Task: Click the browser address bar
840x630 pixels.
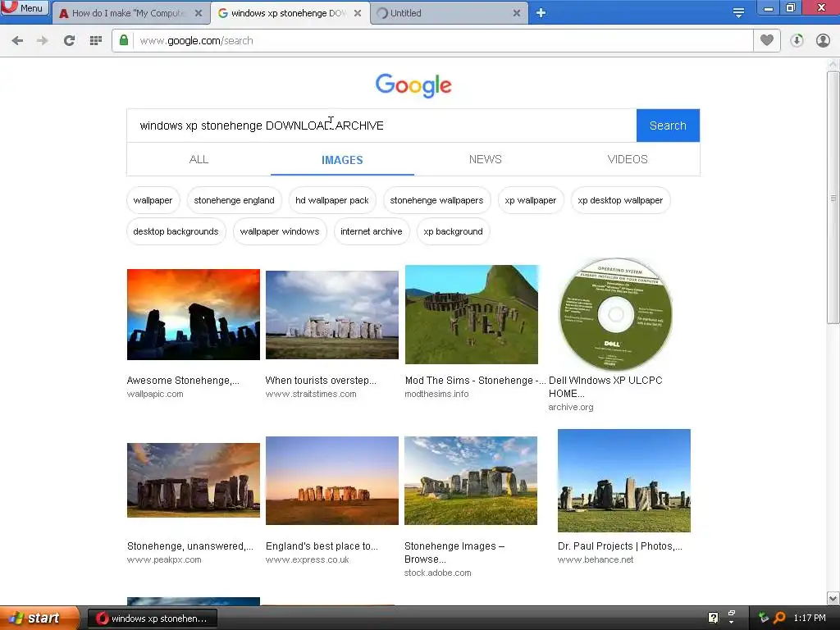Action: [x=432, y=41]
